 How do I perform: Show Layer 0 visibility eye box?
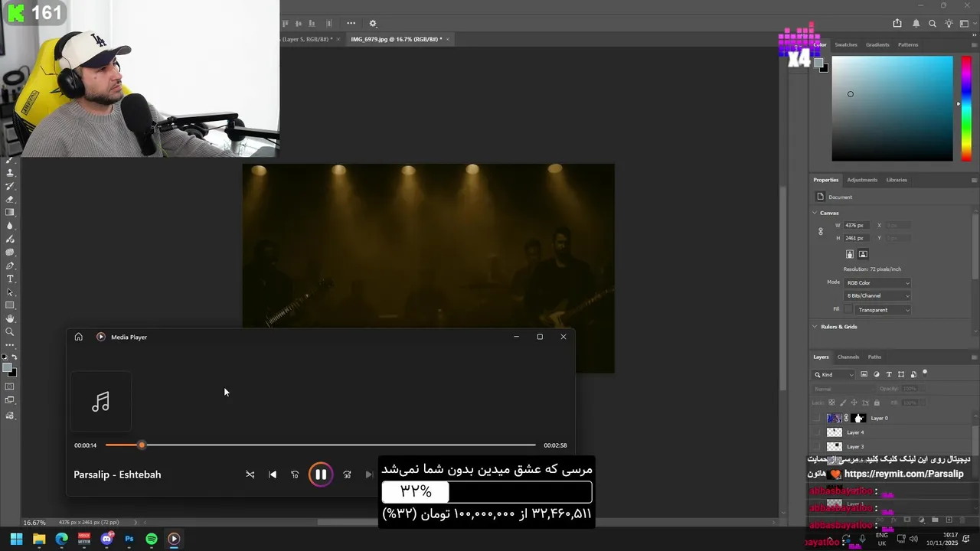tap(816, 418)
